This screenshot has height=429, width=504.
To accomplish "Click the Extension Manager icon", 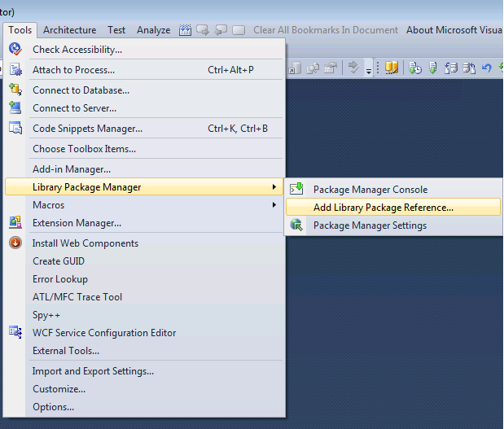I will click(x=15, y=222).
